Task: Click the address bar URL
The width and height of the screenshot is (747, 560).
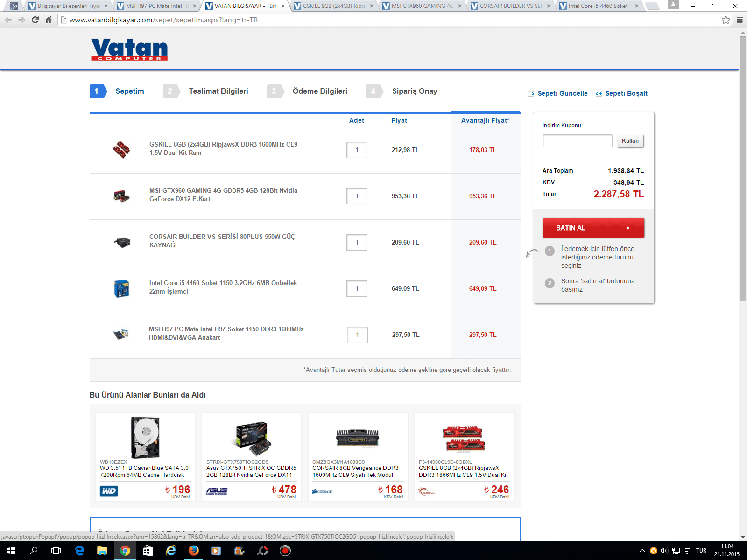Action: 163,20
